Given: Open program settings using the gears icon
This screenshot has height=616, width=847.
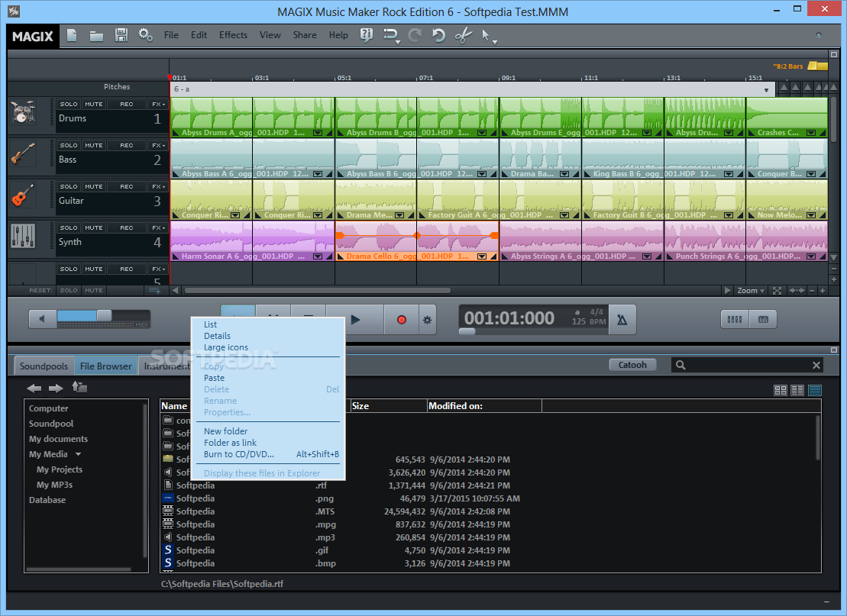Looking at the screenshot, I should click(x=145, y=35).
